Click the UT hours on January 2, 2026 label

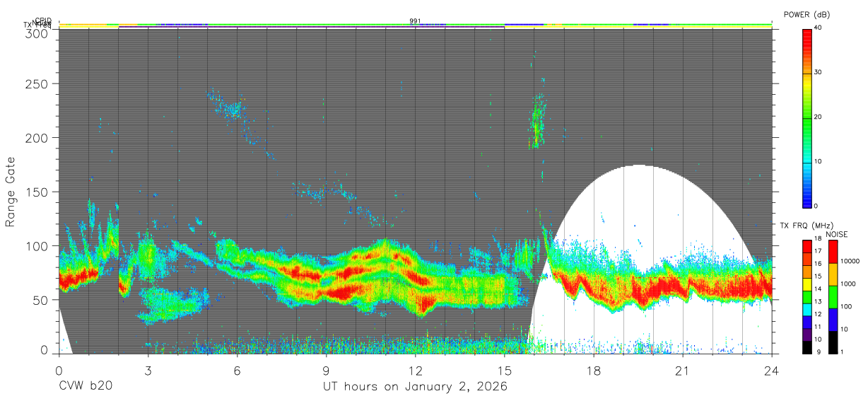415,387
